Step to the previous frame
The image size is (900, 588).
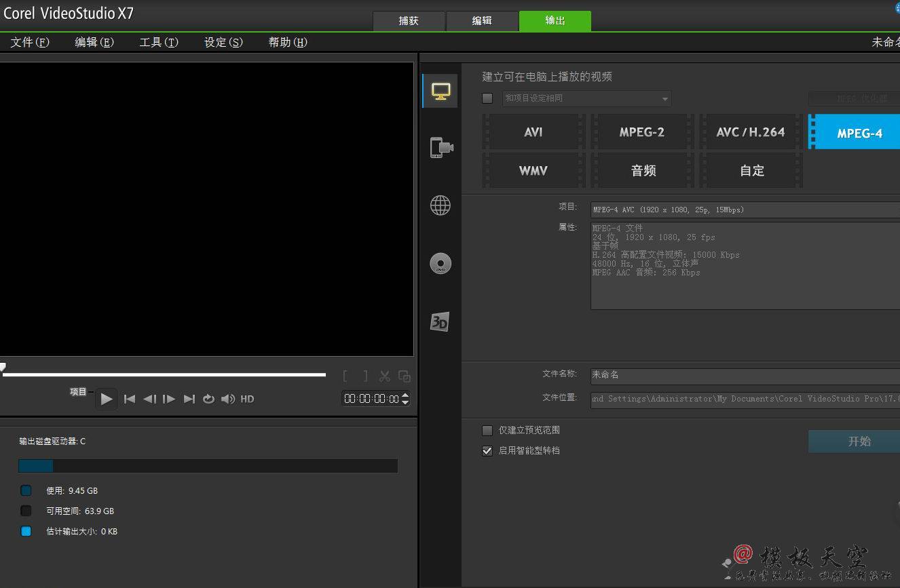tap(149, 399)
